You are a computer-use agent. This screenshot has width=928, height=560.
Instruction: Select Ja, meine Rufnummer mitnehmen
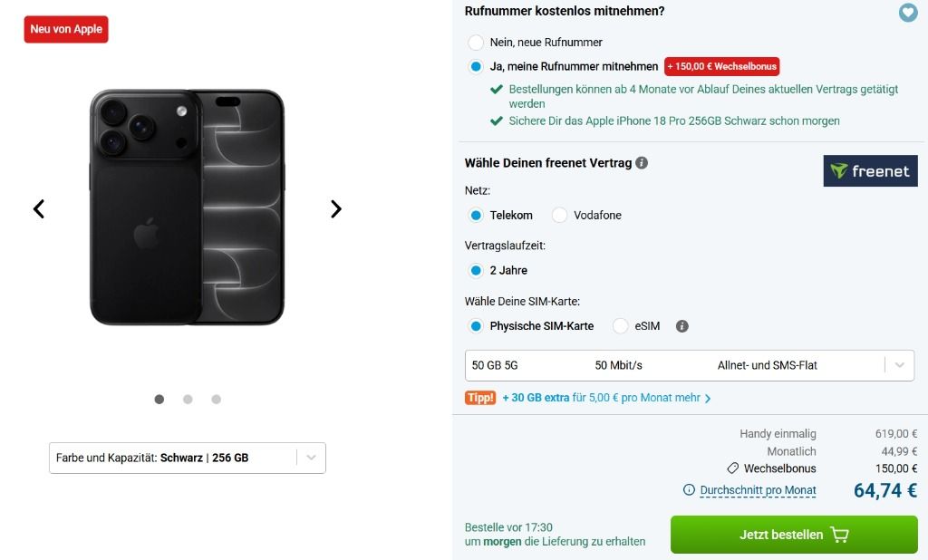coord(475,66)
